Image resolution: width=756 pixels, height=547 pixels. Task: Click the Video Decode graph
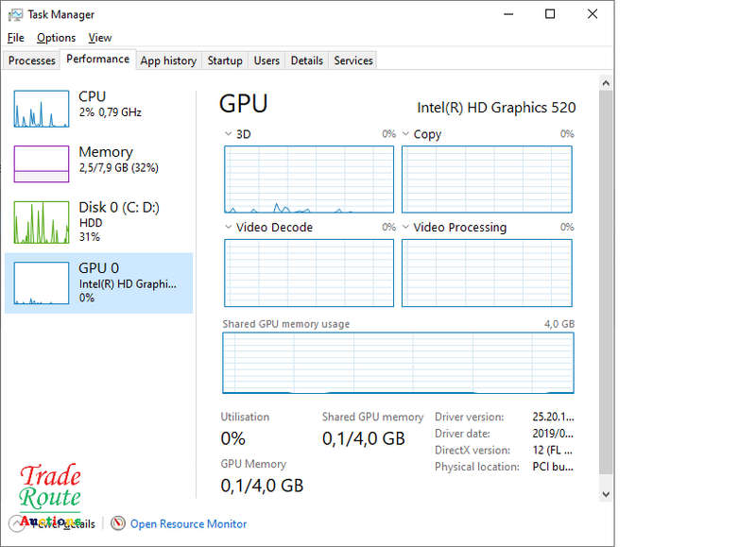pyautogui.click(x=309, y=273)
